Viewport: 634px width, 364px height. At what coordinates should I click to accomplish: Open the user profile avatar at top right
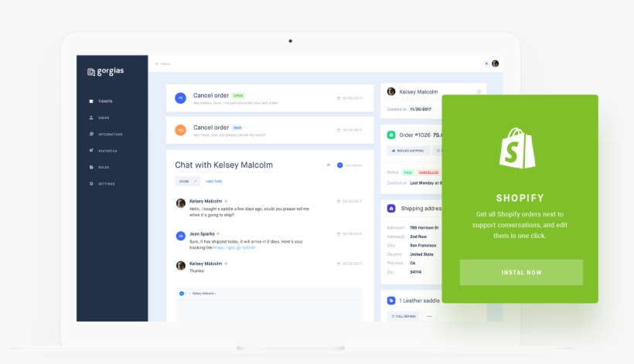496,63
